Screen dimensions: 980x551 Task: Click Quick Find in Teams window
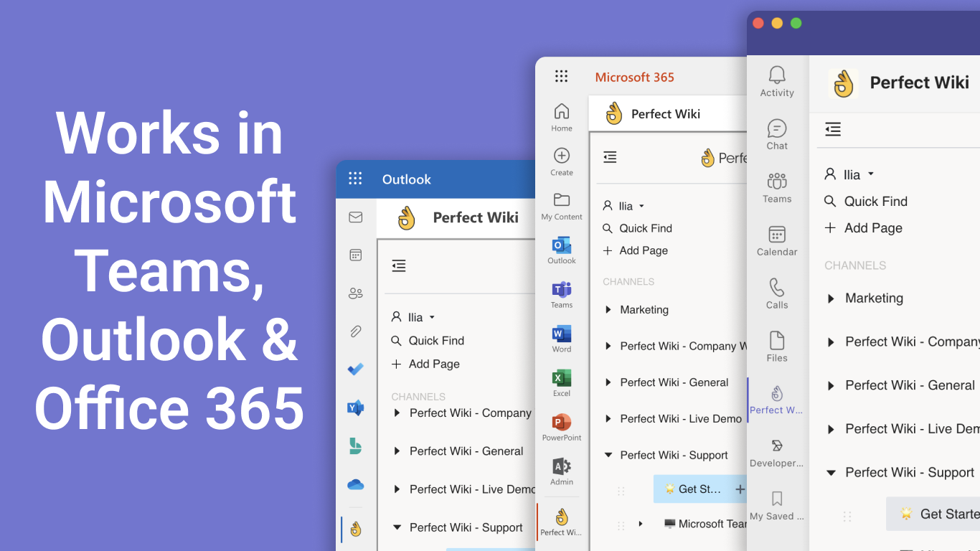click(x=866, y=202)
